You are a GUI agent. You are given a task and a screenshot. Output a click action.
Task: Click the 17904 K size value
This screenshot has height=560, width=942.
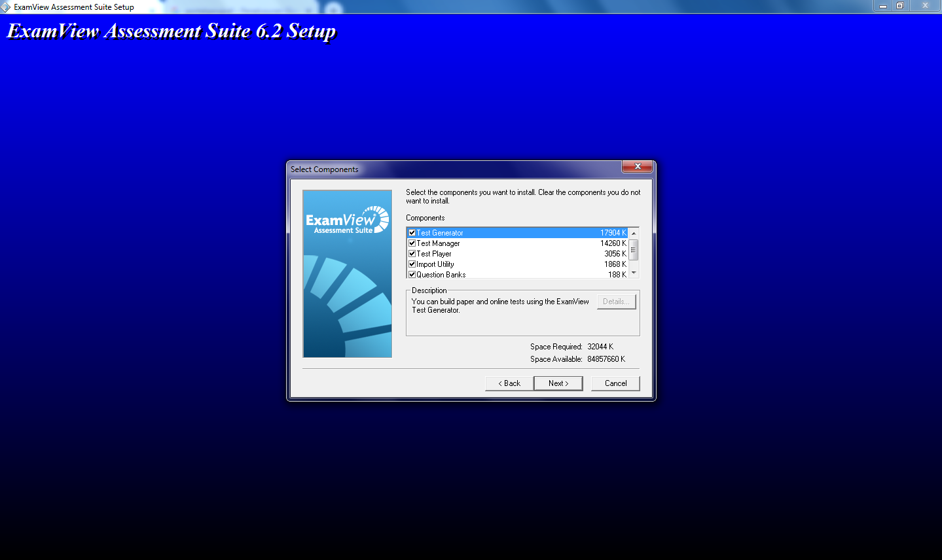tap(613, 233)
